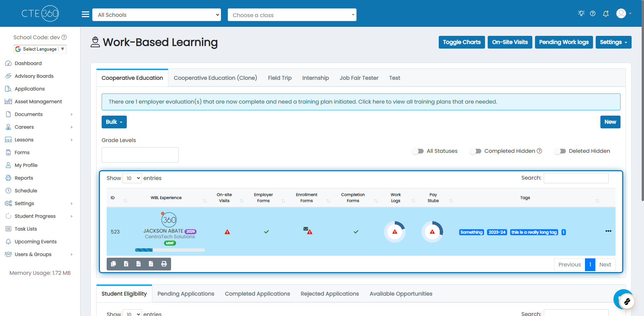The width and height of the screenshot is (644, 316).
Task: Open Advisory Boards in the sidebar
Action: [34, 76]
